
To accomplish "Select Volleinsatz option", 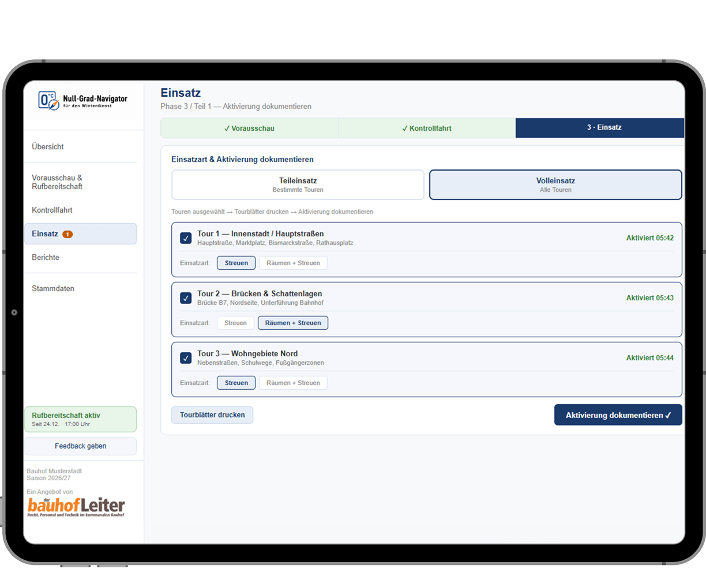I will [x=555, y=184].
